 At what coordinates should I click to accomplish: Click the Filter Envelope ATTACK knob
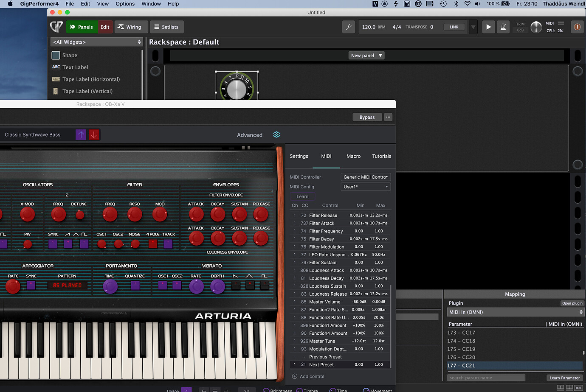tap(196, 215)
